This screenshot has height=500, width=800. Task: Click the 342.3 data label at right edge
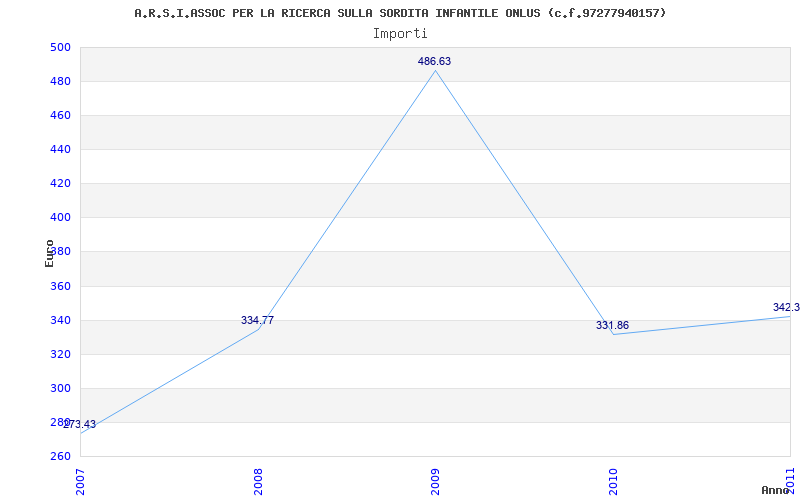click(x=786, y=308)
